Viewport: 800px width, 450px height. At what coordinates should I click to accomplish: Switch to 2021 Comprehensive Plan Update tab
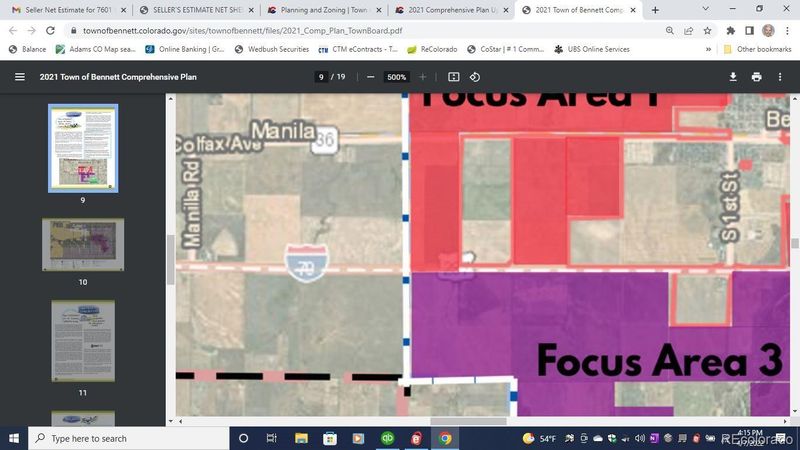[x=452, y=10]
